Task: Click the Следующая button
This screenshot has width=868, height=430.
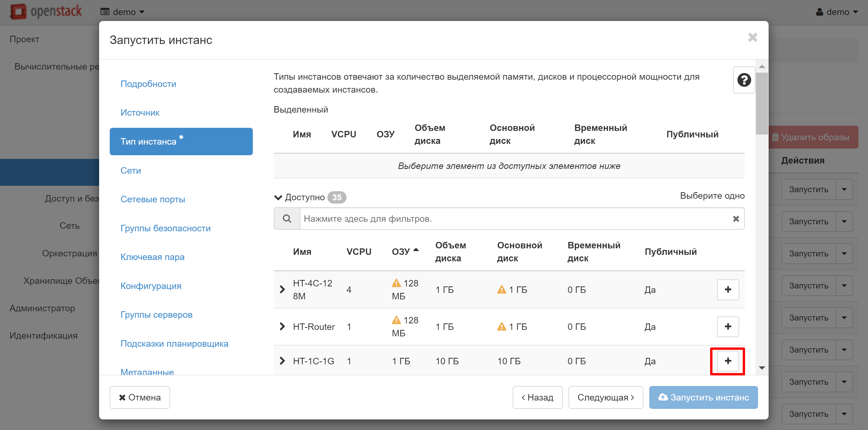Action: pos(606,397)
